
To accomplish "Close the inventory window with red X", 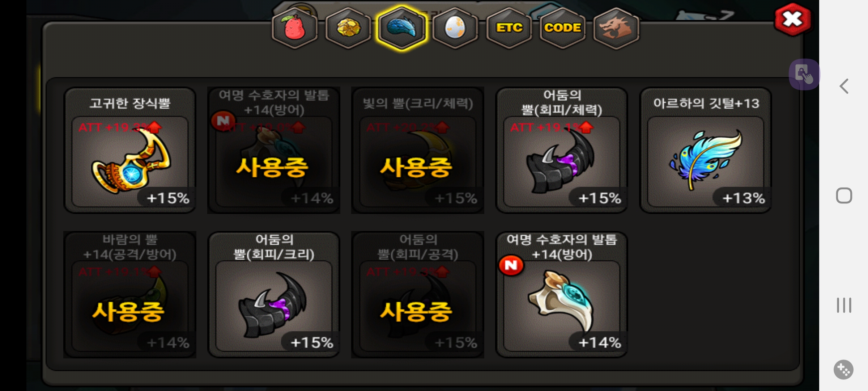I will point(792,19).
